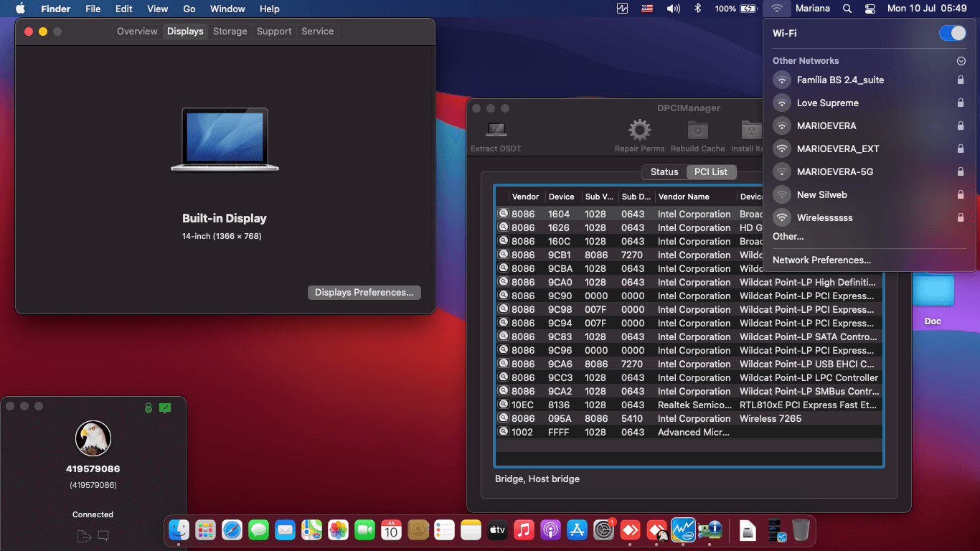Launch Music from the Dock
This screenshot has height=551, width=980.
(524, 530)
